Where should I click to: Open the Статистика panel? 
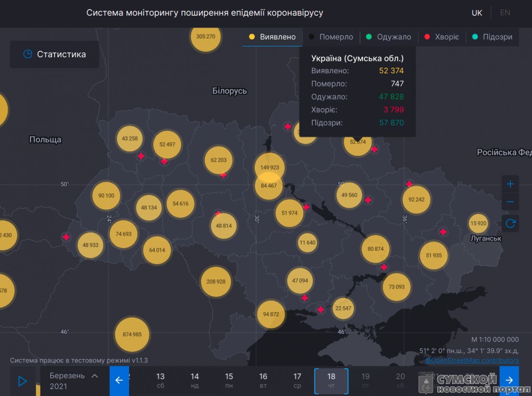coord(54,54)
